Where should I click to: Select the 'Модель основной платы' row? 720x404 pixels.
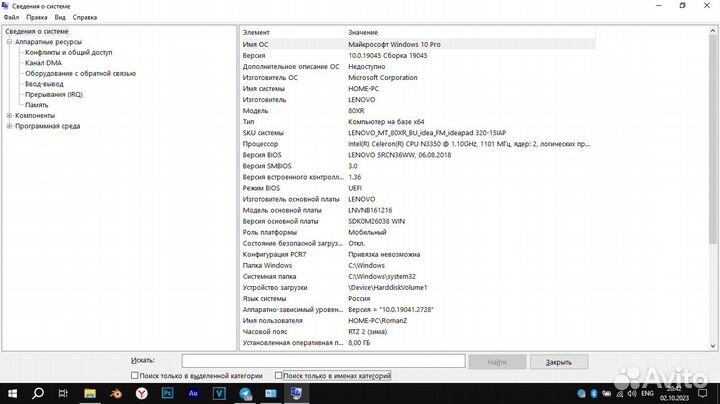(x=418, y=210)
